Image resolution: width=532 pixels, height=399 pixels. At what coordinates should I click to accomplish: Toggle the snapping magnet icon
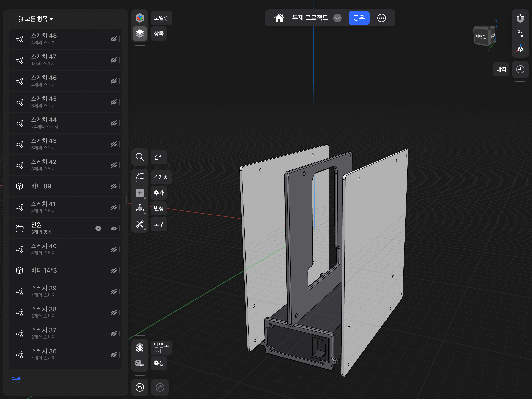[x=520, y=18]
